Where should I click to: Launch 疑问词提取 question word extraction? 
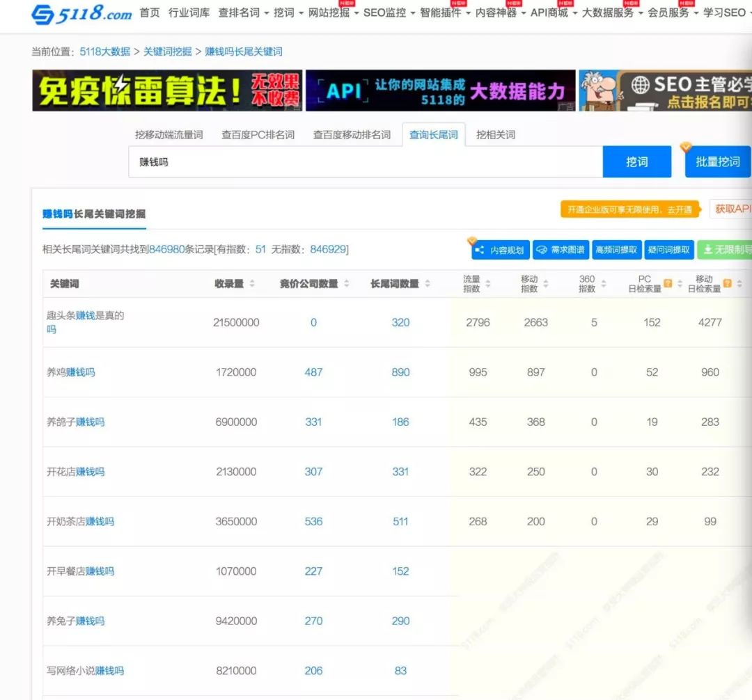669,249
